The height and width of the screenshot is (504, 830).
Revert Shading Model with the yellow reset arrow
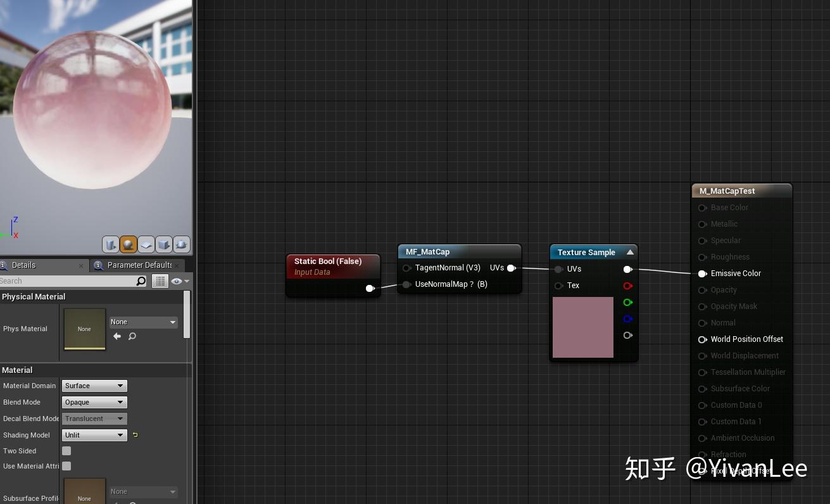tap(134, 435)
